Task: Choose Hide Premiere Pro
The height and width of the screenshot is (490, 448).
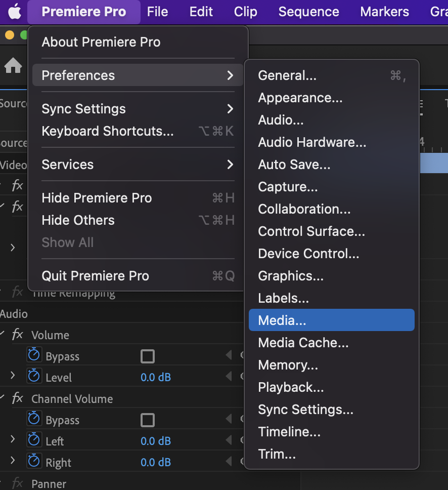Action: (138, 198)
